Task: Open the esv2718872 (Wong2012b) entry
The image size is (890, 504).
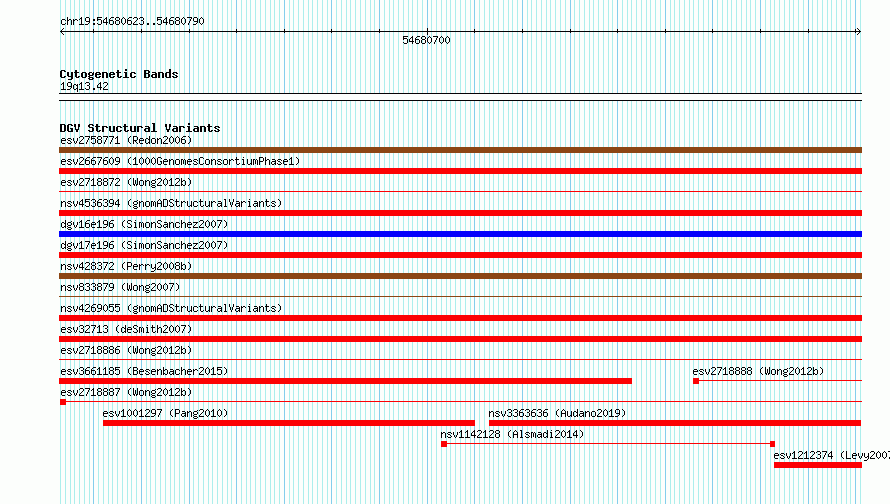Action: point(126,182)
